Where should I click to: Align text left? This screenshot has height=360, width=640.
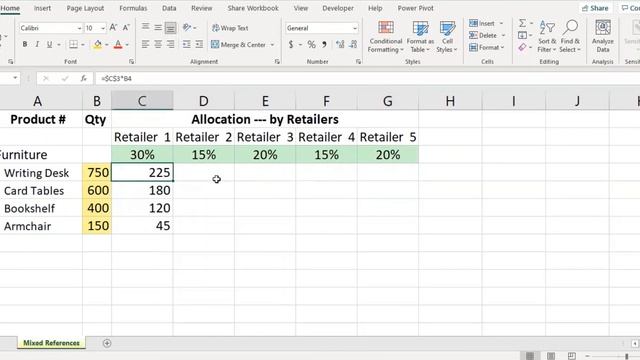[145, 44]
